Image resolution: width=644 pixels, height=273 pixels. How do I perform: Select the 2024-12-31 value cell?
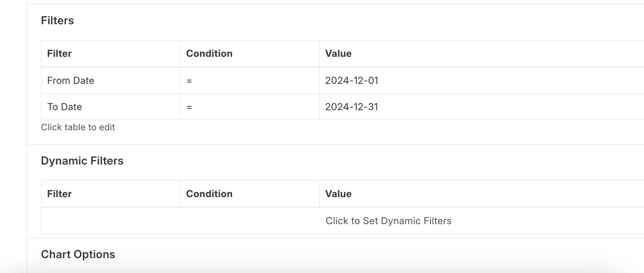click(351, 107)
